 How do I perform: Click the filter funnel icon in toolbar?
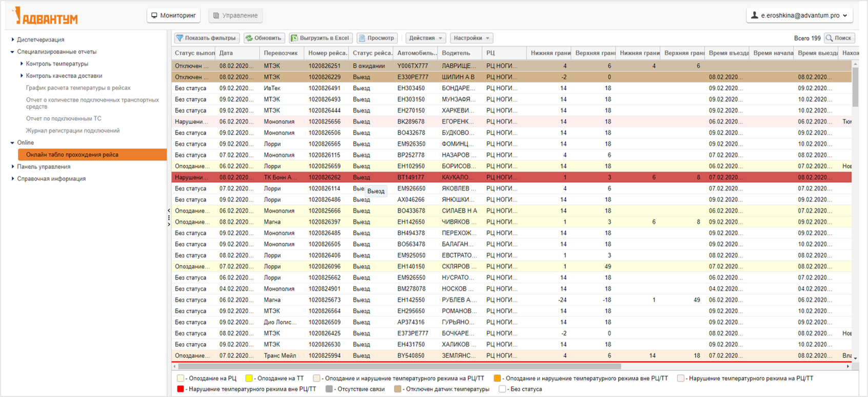(180, 38)
